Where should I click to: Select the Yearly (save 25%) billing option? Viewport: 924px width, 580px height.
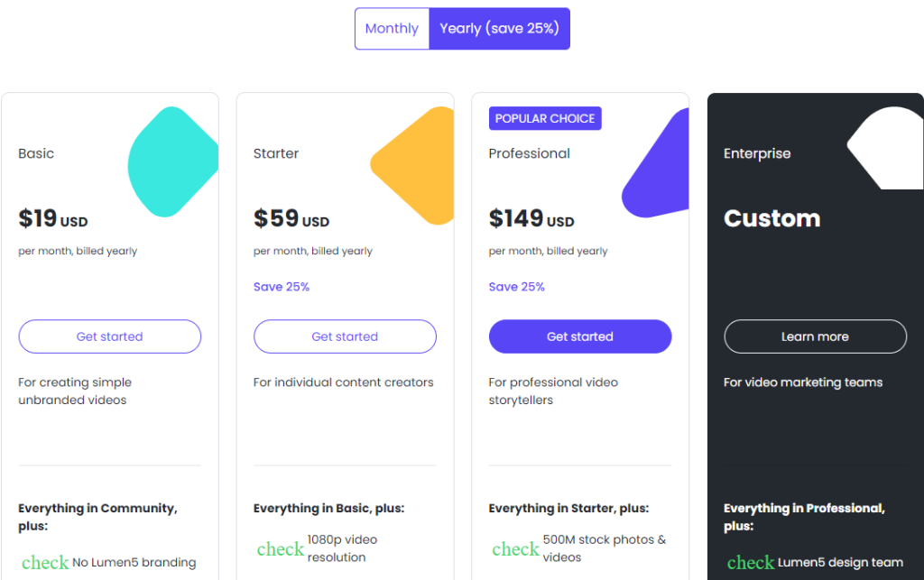[x=499, y=28]
